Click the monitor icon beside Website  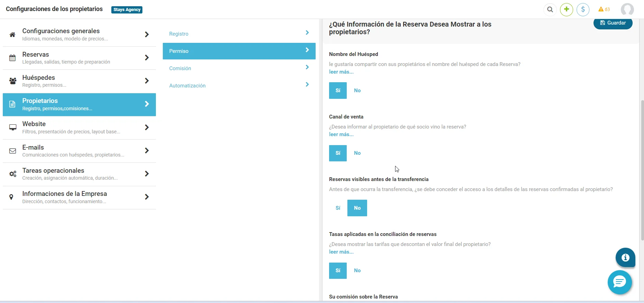pyautogui.click(x=13, y=127)
